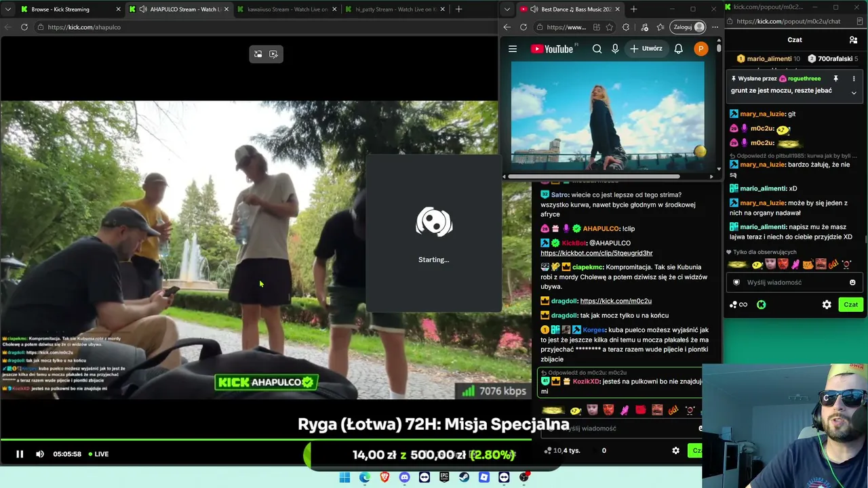868x488 pixels.
Task: Open browser extensions puzzle icon
Action: pyautogui.click(x=626, y=27)
